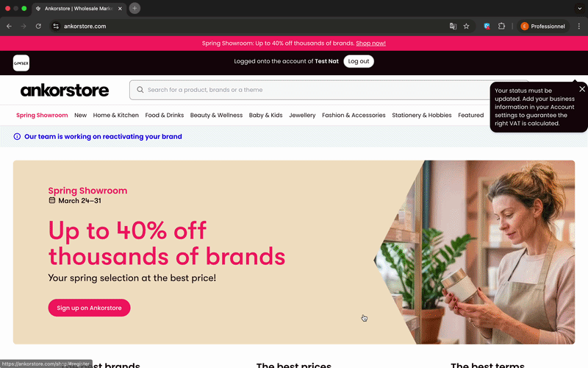
Task: Bookmark this page with the star icon
Action: pyautogui.click(x=466, y=26)
